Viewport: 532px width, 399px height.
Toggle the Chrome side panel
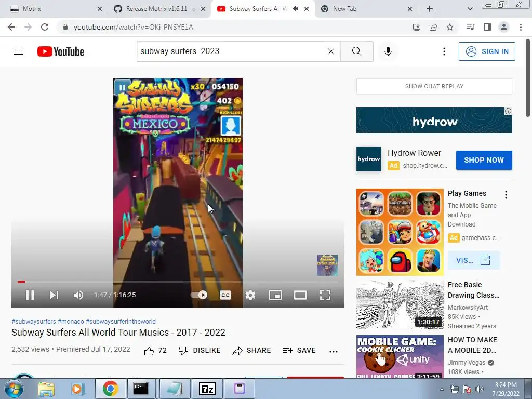[487, 27]
